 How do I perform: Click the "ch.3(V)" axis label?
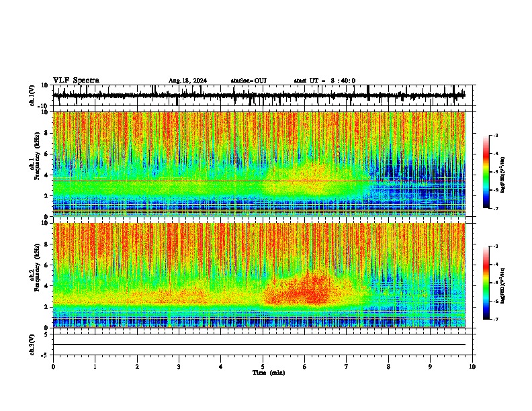click(x=32, y=345)
